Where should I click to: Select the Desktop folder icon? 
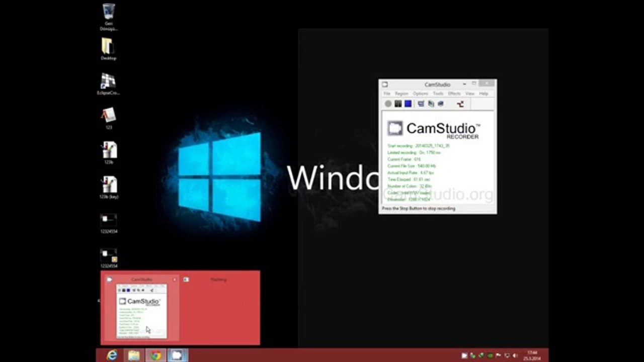[108, 49]
